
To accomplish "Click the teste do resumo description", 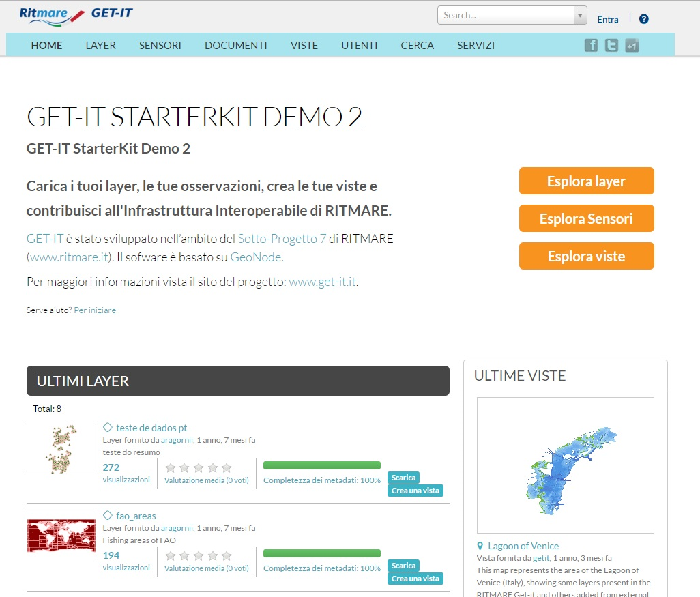I will coord(131,452).
